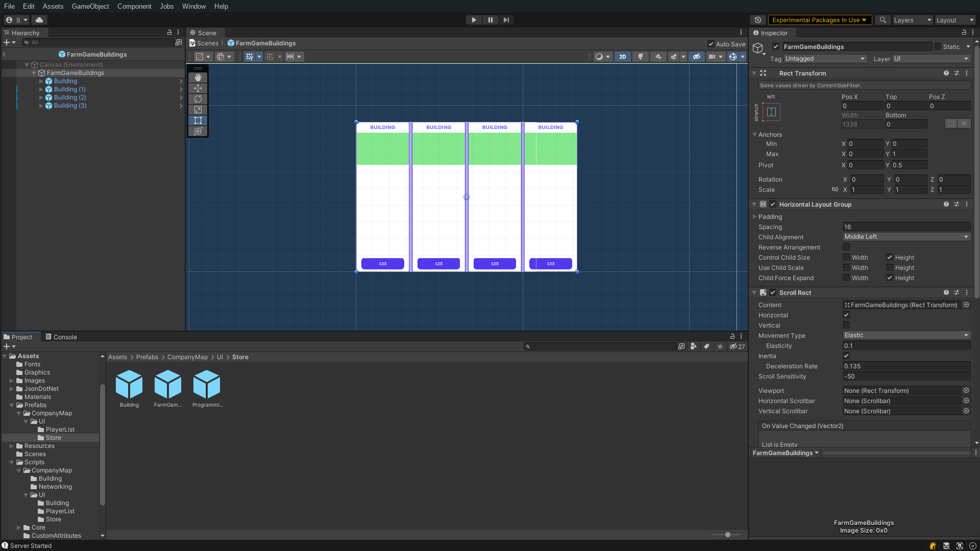Click the Prefabs breadcrumb link
Image resolution: width=980 pixels, height=551 pixels.
point(147,357)
